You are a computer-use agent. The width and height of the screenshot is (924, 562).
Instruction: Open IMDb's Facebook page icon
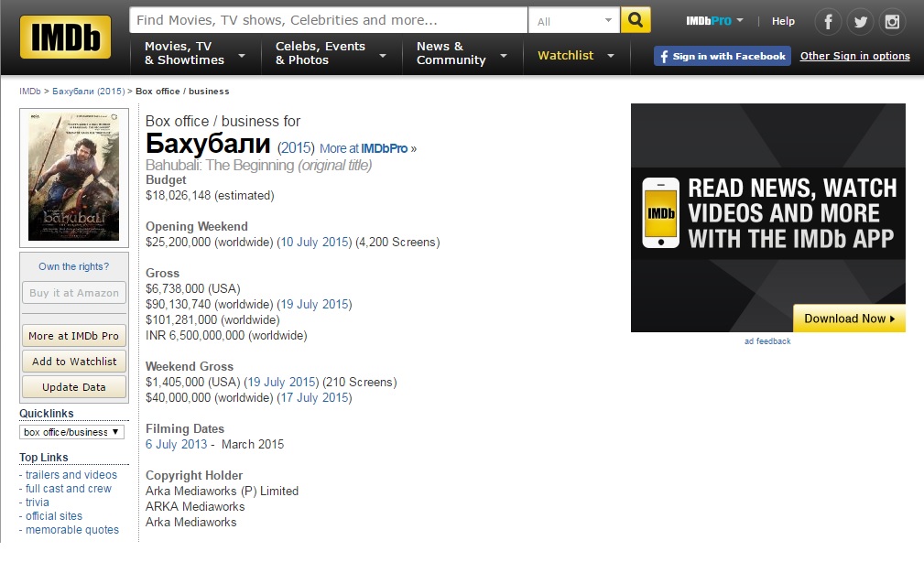829,21
